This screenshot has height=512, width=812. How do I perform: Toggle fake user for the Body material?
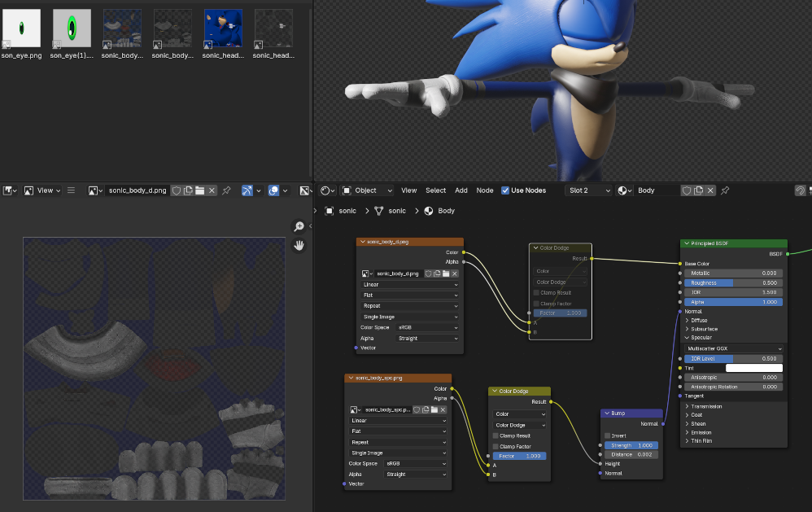pyautogui.click(x=687, y=190)
